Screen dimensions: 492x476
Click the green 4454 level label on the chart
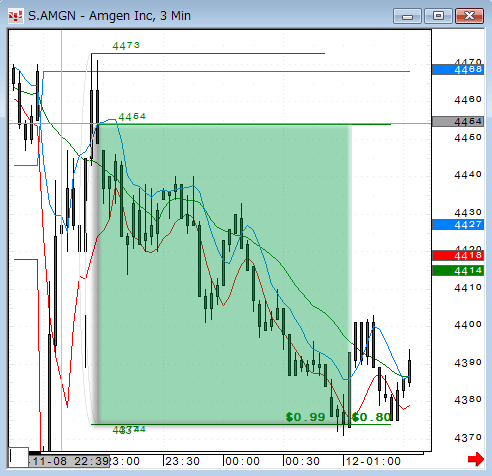132,117
